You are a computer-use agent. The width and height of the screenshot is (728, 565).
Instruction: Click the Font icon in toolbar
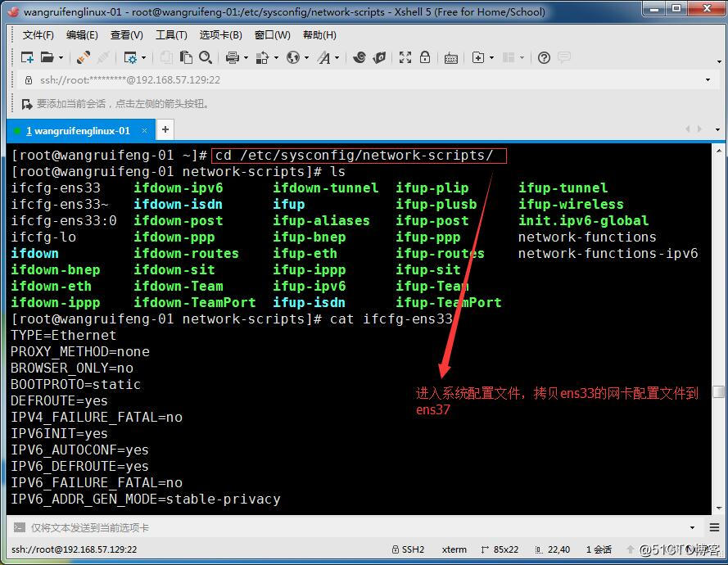(323, 57)
